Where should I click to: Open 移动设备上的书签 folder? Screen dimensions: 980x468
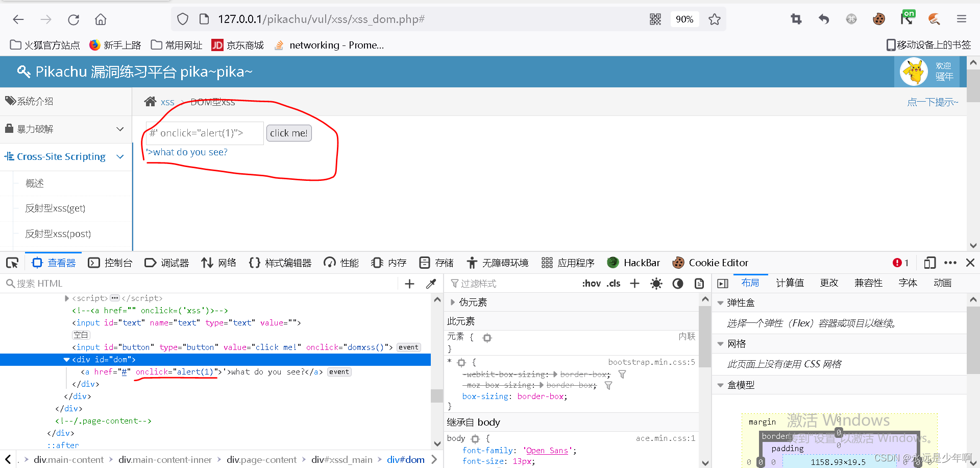[x=928, y=45]
